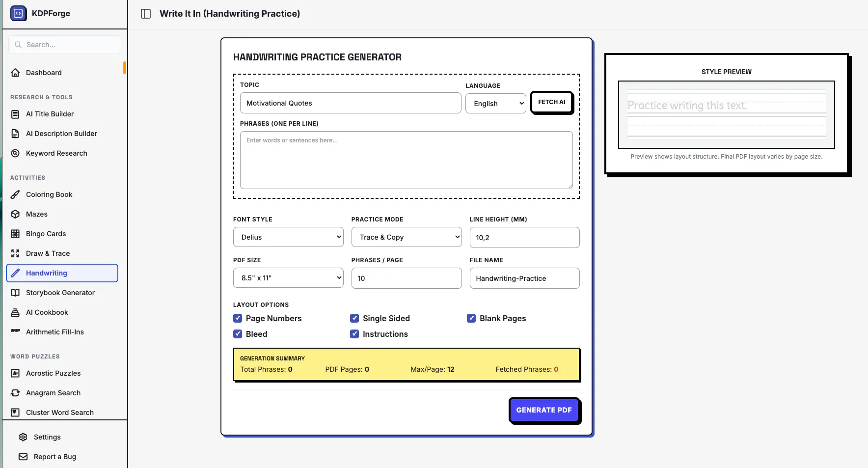Click the sidebar scrollbar handle
Viewport: 868px width, 468px height.
pos(125,68)
